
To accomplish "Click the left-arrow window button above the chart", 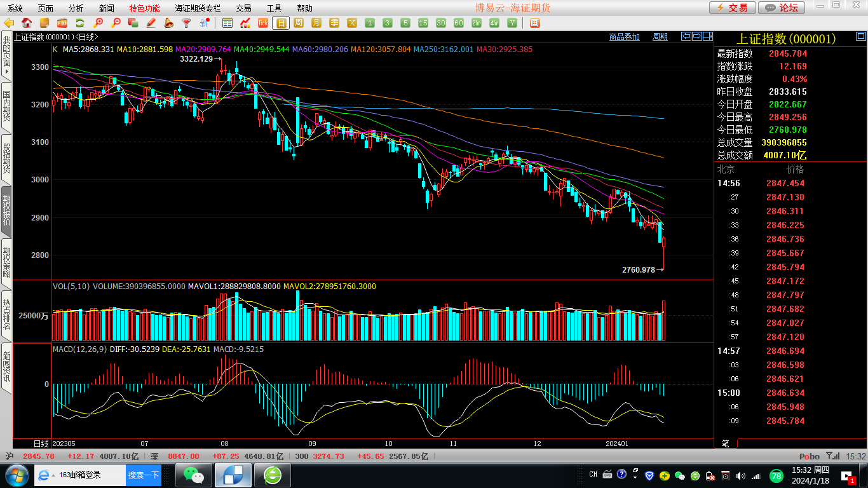I will coord(686,36).
